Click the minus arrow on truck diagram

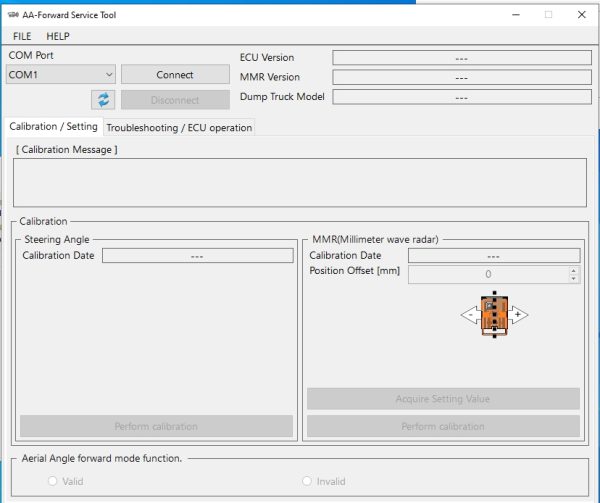[x=471, y=315]
